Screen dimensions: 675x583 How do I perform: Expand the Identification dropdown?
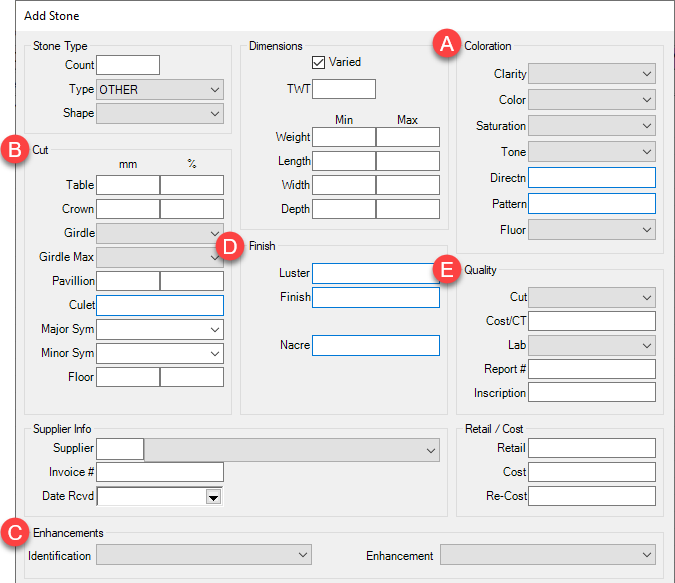(204, 555)
